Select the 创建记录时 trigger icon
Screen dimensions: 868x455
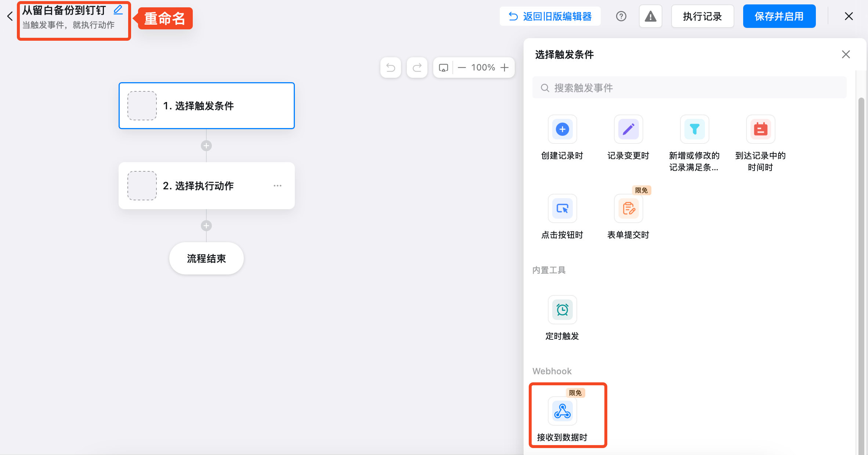[562, 129]
